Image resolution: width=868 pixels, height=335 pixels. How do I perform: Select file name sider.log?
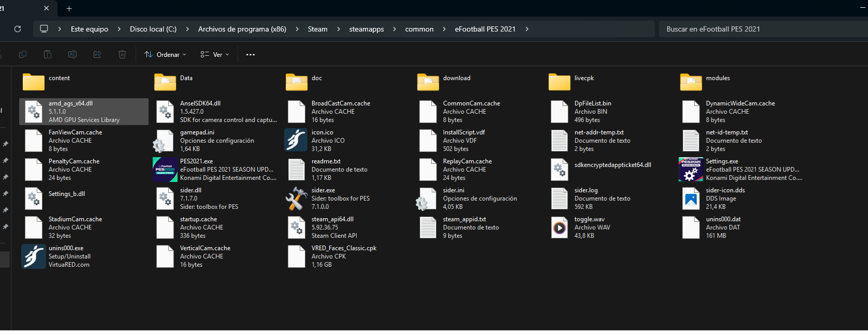[586, 190]
